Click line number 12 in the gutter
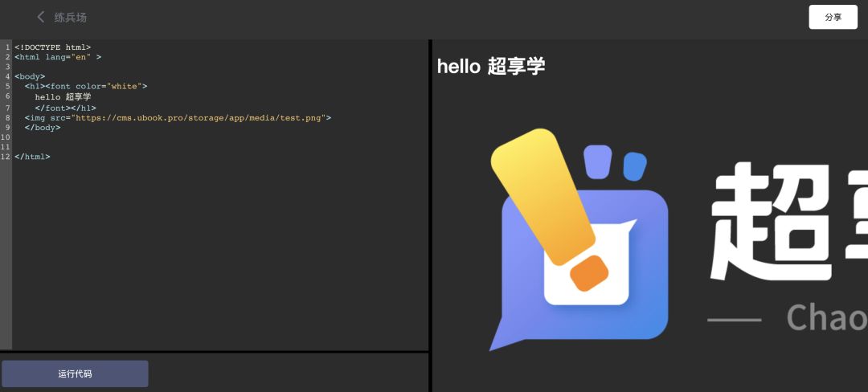The image size is (868, 392). coord(6,157)
